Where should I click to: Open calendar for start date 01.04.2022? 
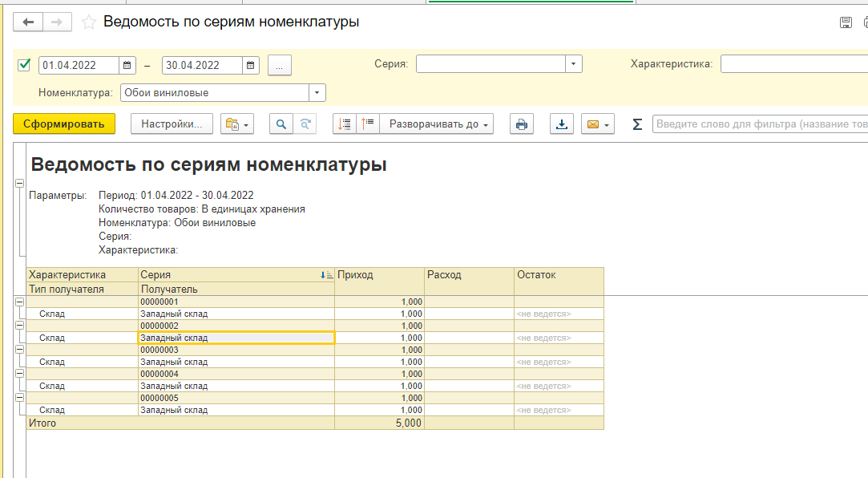[x=127, y=65]
